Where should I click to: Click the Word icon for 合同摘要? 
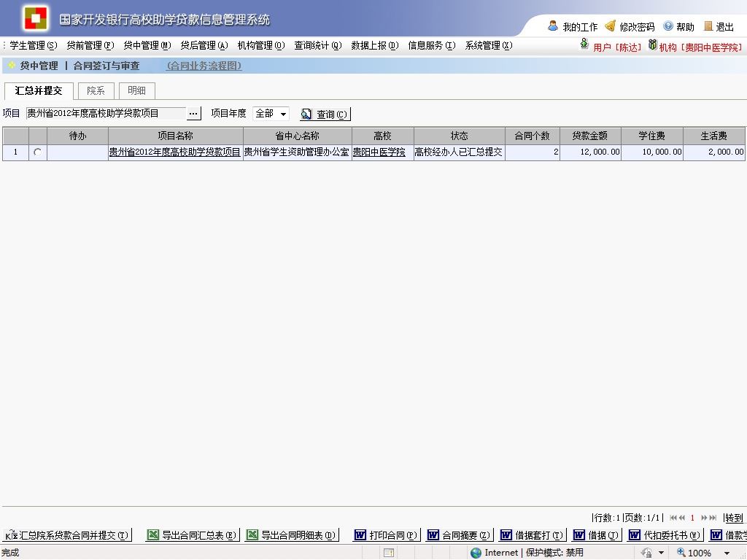(x=433, y=534)
